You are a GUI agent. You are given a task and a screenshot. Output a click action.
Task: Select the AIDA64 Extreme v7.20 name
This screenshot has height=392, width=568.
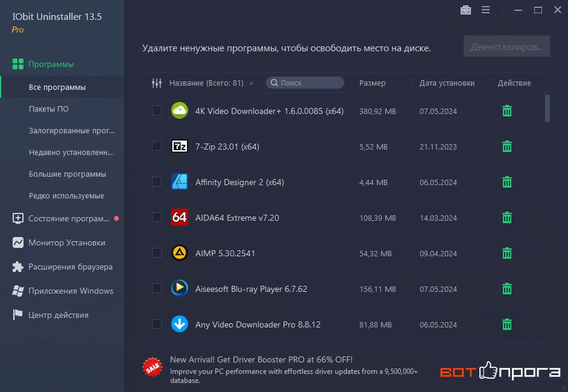point(238,217)
